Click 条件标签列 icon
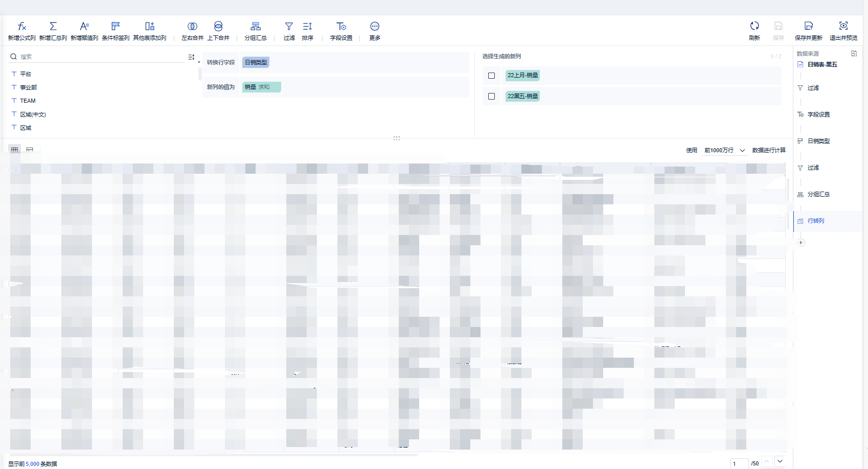The height and width of the screenshot is (469, 868). [116, 26]
